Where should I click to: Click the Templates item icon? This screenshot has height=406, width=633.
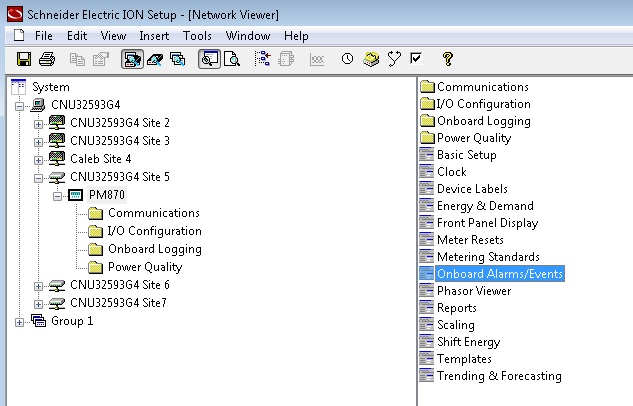tap(427, 358)
